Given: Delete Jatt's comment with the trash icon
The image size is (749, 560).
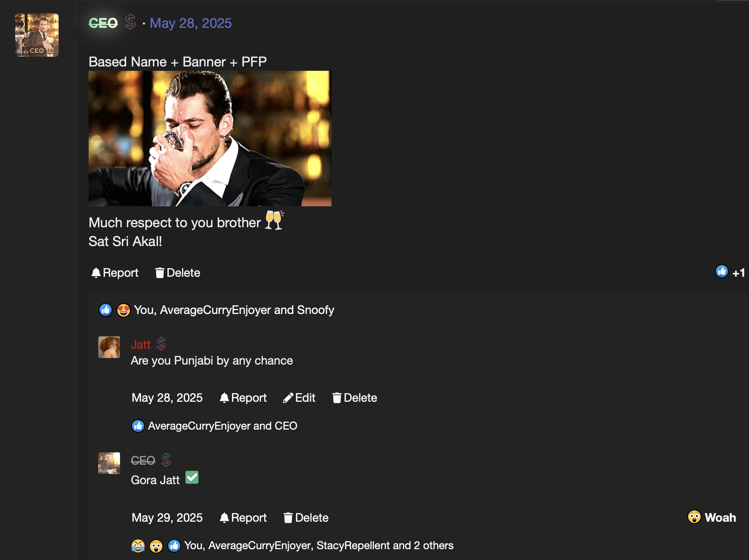Looking at the screenshot, I should click(354, 398).
